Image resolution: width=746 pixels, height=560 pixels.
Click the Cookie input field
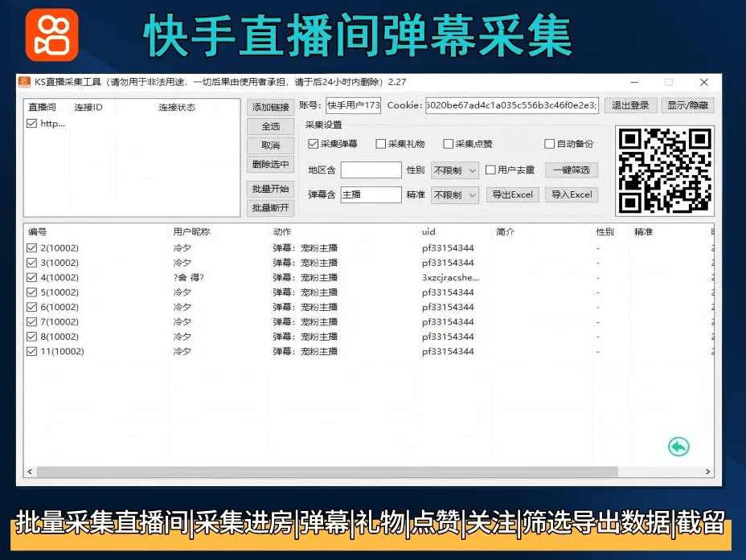point(512,105)
